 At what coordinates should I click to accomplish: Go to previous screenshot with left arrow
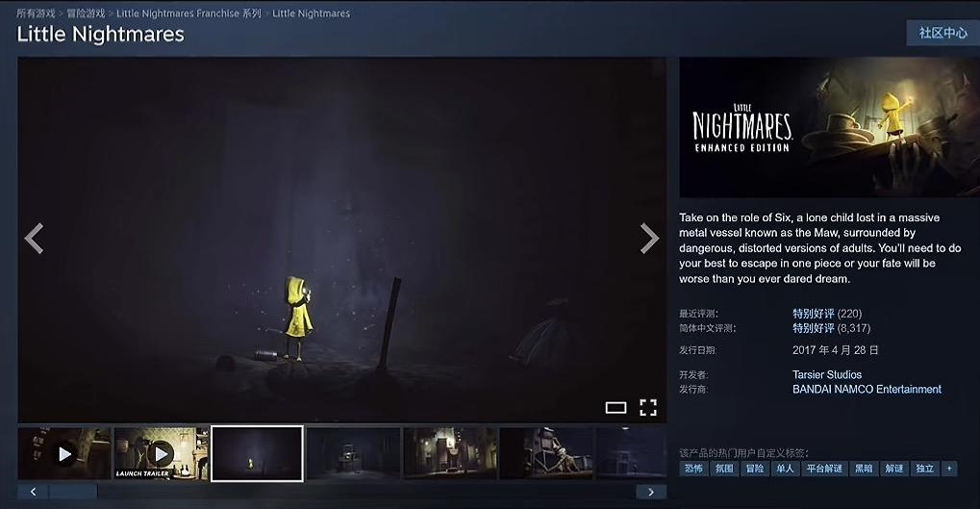click(x=34, y=239)
